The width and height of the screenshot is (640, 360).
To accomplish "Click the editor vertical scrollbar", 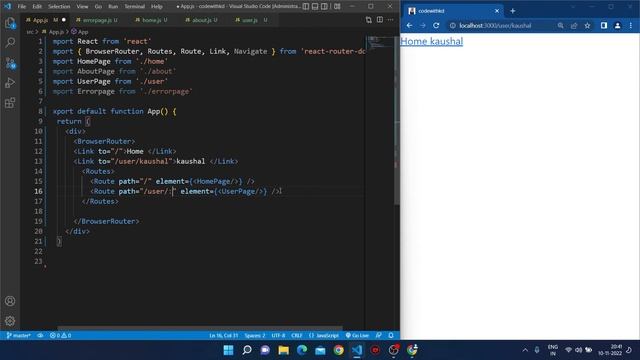I will pos(397,120).
